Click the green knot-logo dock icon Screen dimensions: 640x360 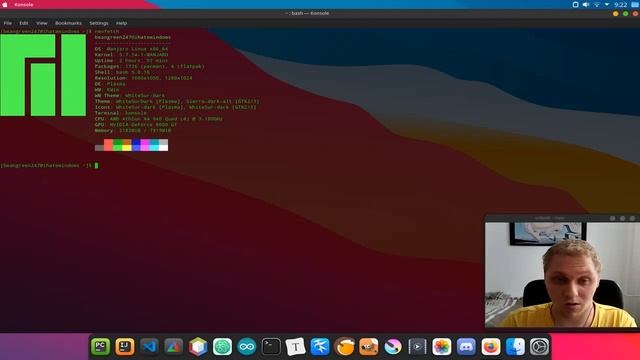[x=222, y=347]
